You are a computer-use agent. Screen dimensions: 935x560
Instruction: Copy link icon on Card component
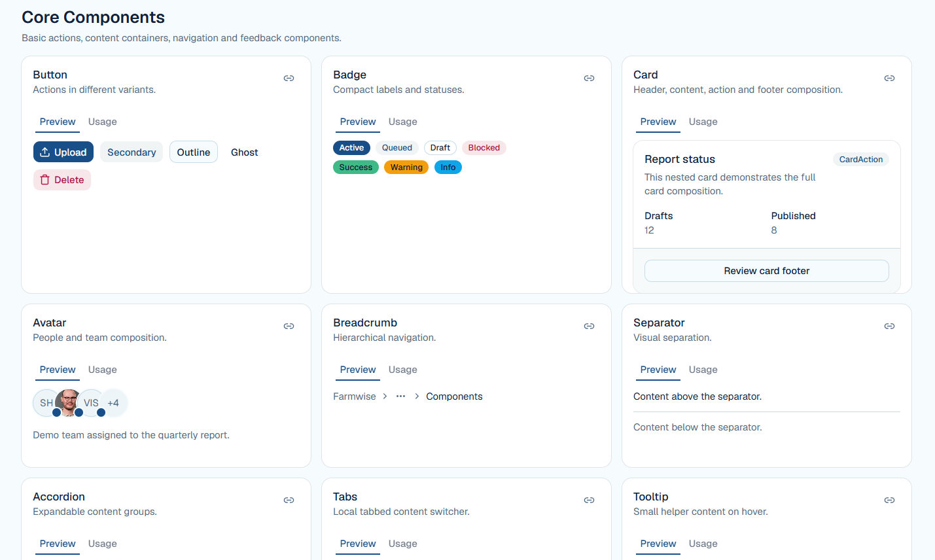[889, 78]
